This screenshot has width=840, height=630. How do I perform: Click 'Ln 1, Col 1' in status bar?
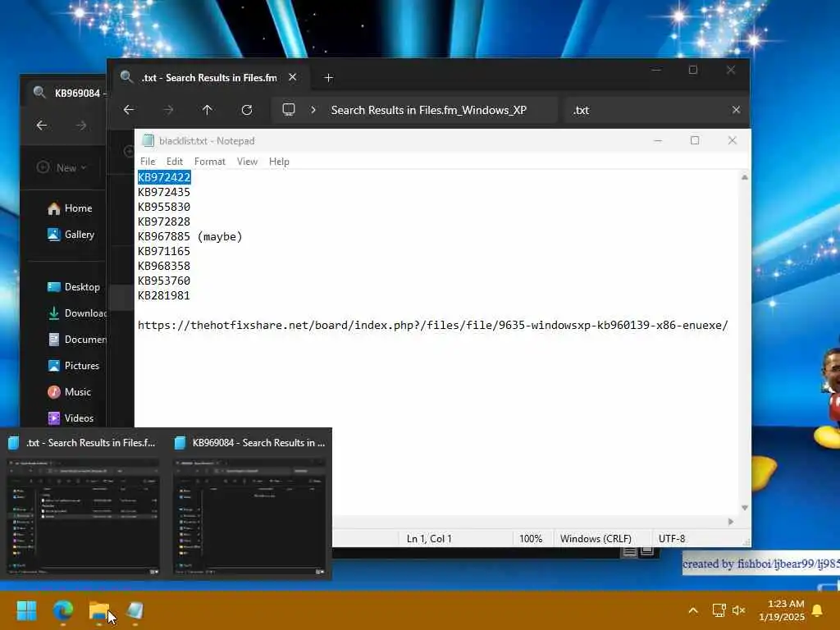coord(429,538)
